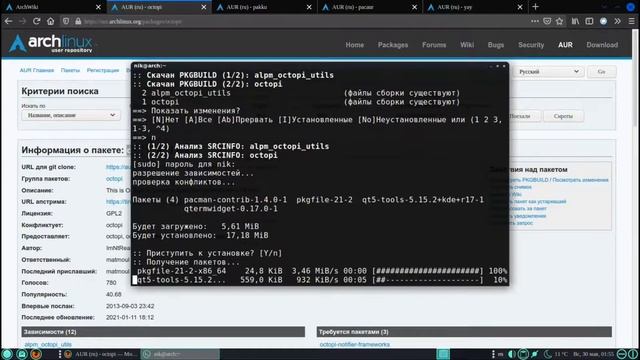
Task: Open the AUR navigation item
Action: [x=565, y=45]
